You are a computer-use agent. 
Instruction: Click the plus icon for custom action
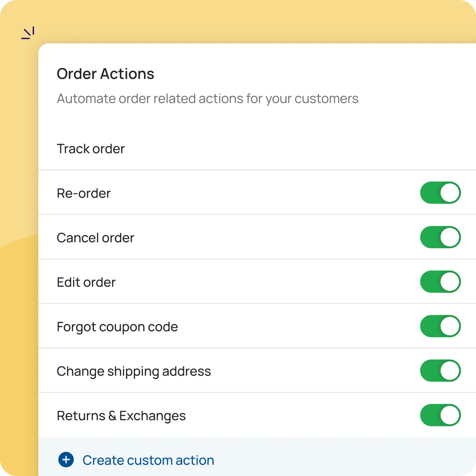[65, 459]
